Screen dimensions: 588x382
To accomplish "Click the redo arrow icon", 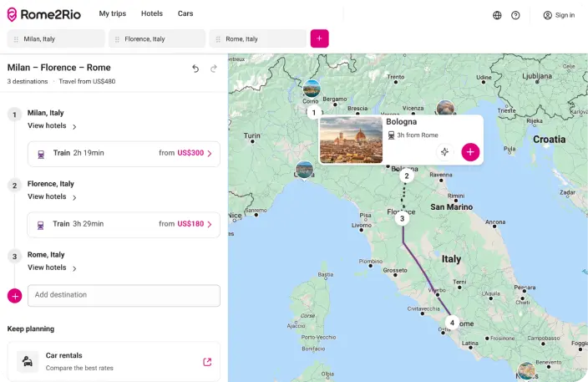I will coord(214,69).
